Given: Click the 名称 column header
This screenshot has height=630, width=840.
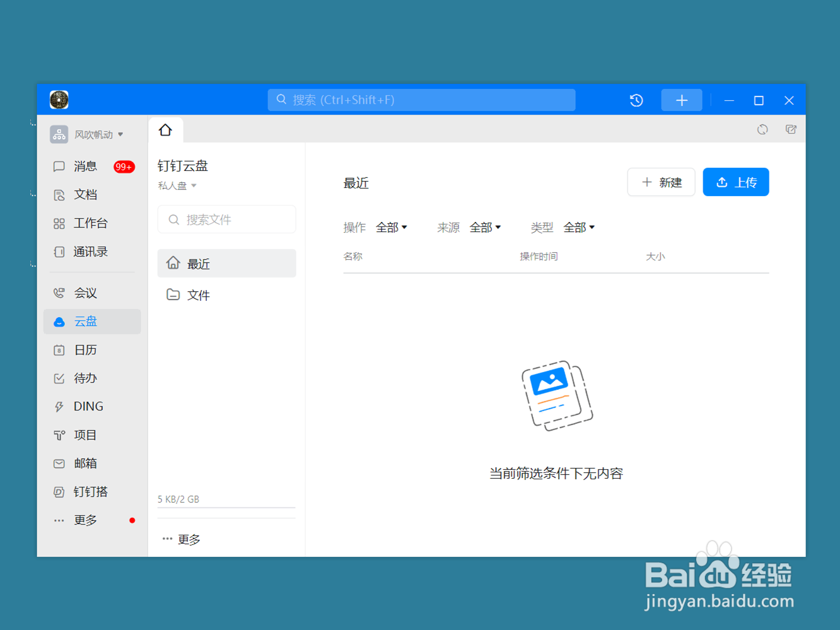Looking at the screenshot, I should (353, 257).
